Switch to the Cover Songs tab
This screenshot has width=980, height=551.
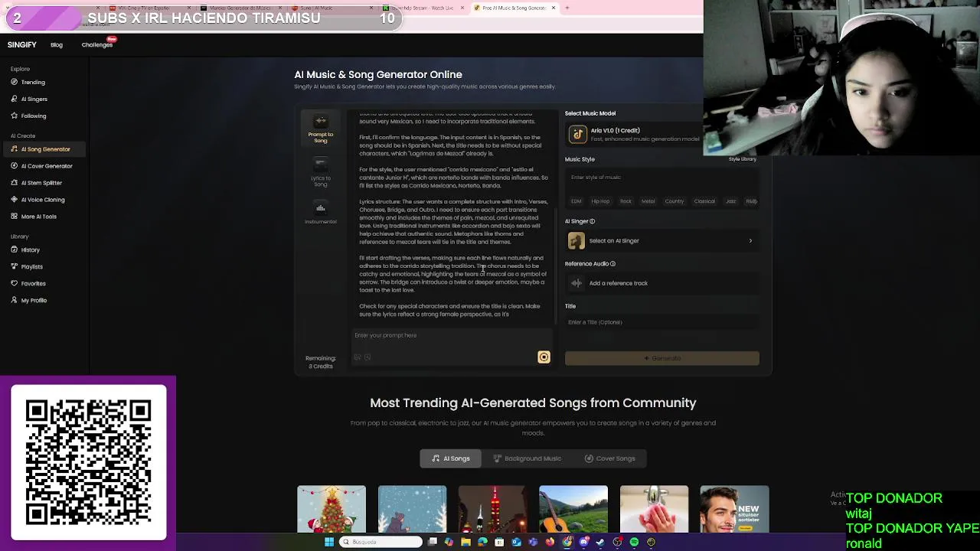coord(609,458)
